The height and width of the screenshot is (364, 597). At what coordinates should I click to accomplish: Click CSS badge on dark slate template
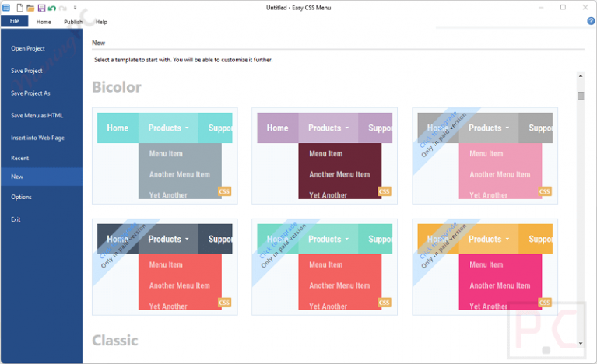point(224,303)
